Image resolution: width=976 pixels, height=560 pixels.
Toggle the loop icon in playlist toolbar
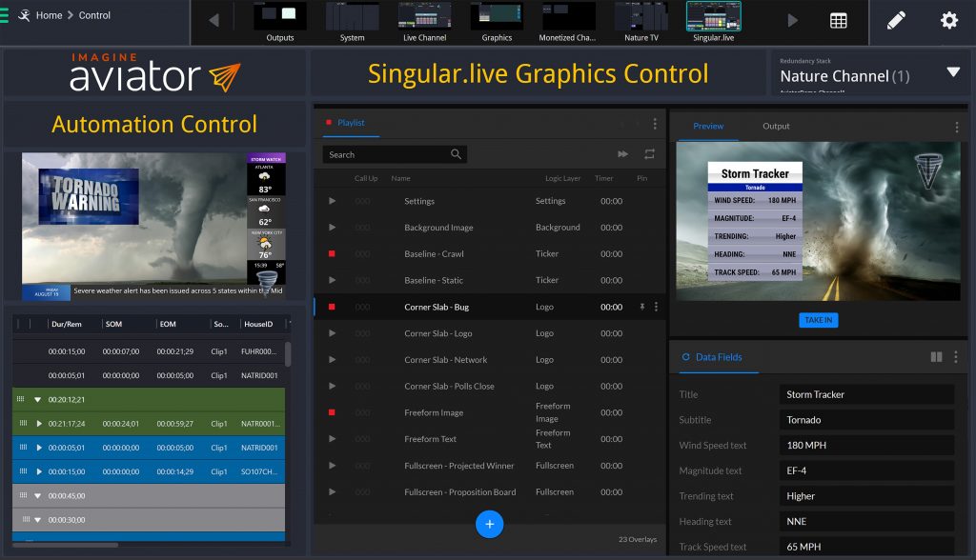point(649,153)
